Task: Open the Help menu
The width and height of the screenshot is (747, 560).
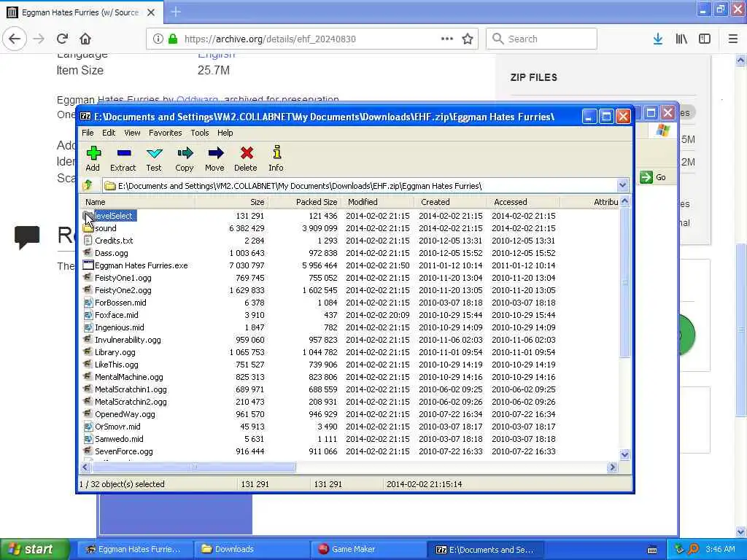Action: 225,133
